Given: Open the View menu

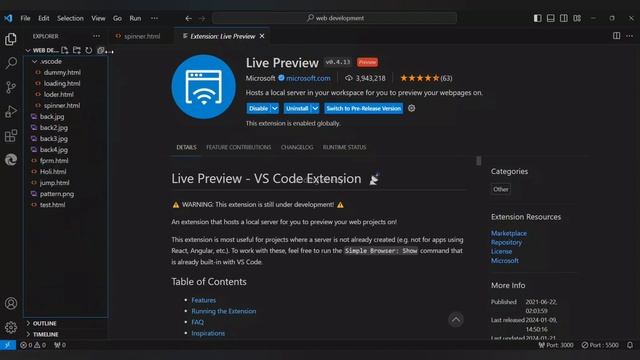Looking at the screenshot, I should [98, 18].
